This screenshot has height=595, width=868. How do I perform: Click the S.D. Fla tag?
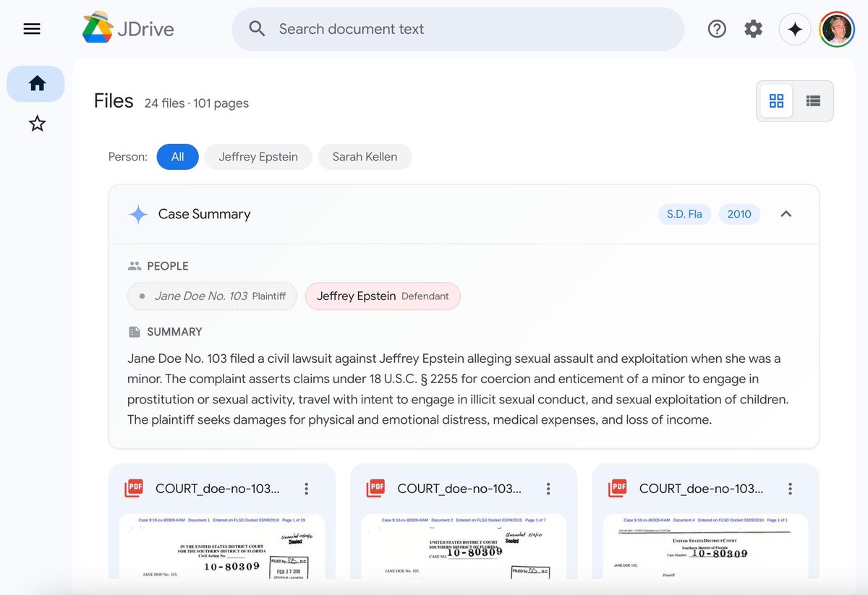684,214
